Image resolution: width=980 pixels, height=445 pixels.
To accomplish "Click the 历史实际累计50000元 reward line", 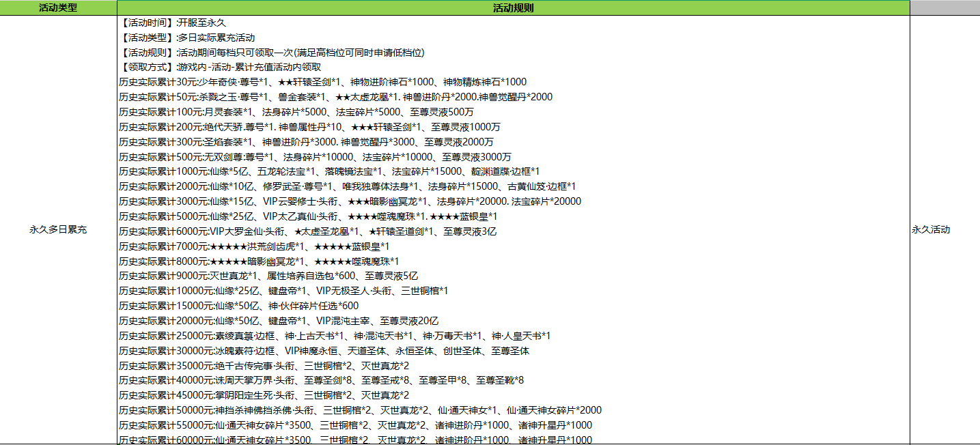I will pos(360,410).
